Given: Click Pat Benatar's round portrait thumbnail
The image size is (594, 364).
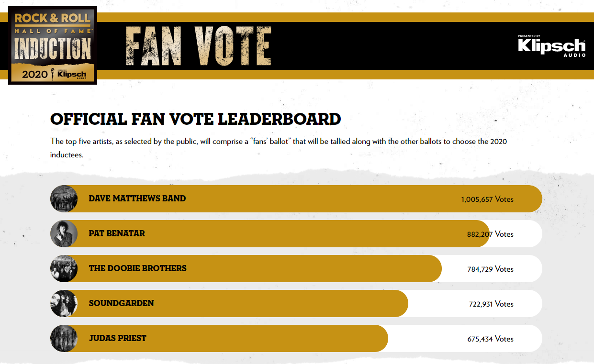Looking at the screenshot, I should pos(64,233).
